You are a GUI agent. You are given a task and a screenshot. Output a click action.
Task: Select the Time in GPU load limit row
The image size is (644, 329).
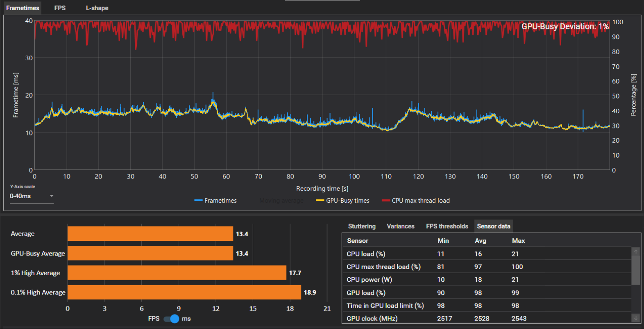click(487, 306)
